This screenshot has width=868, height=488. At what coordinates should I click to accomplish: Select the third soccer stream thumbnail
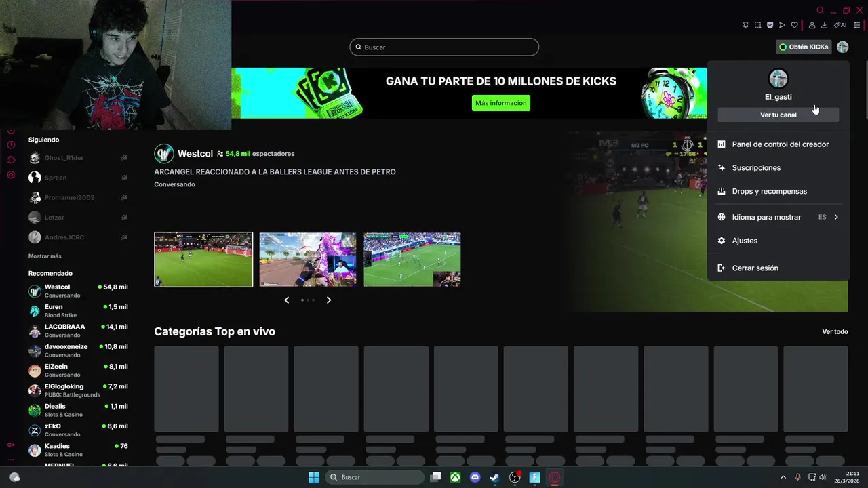412,260
